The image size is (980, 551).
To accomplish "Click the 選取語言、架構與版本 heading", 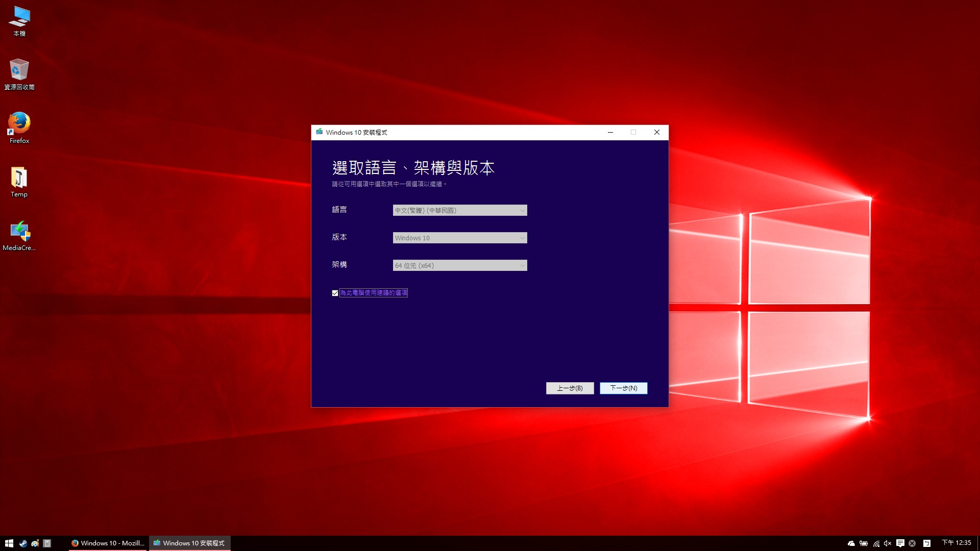I will pyautogui.click(x=413, y=168).
